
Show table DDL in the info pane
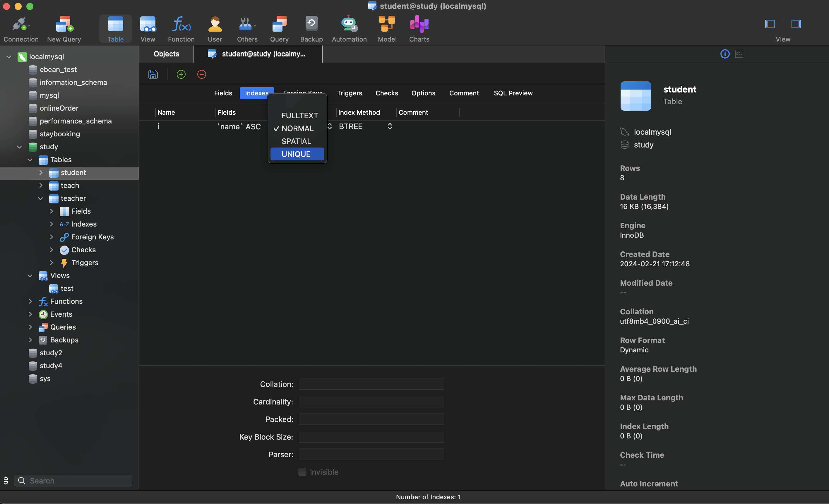point(739,54)
